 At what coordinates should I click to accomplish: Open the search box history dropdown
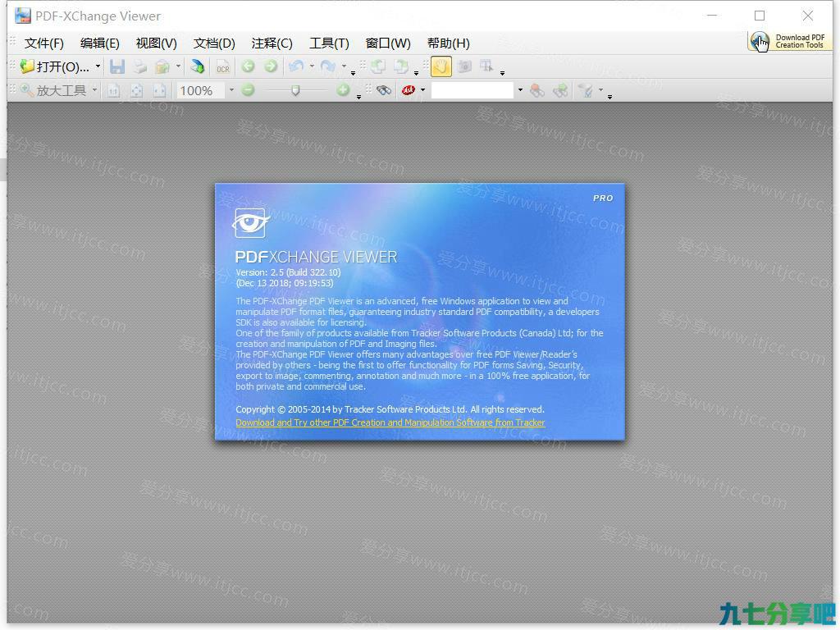coord(520,90)
